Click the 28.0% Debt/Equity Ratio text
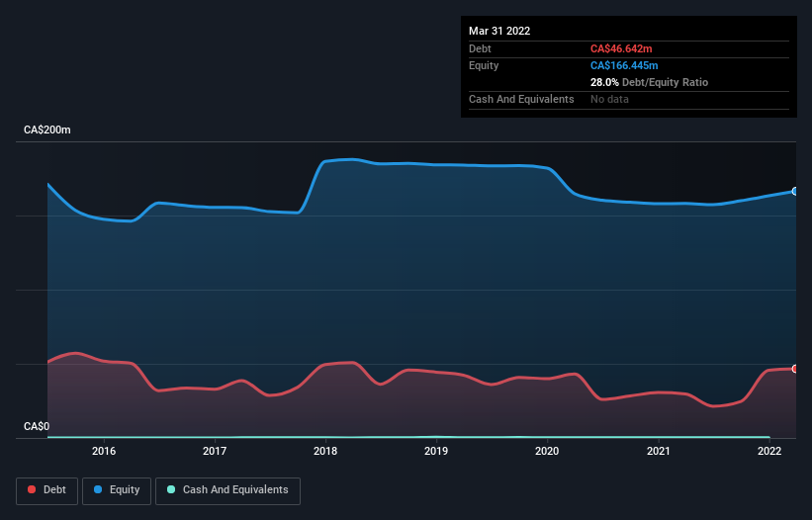This screenshot has height=520, width=812. tap(649, 82)
